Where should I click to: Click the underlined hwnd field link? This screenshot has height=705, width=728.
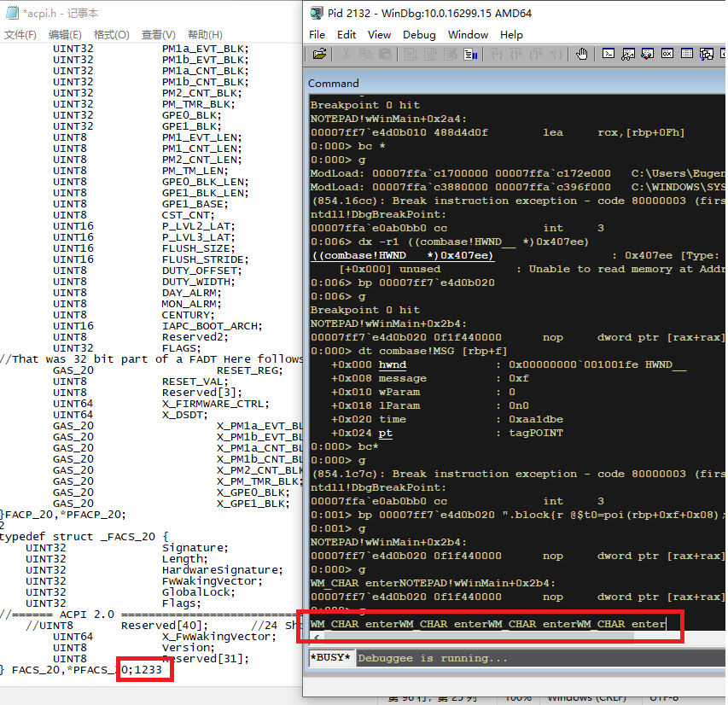(x=392, y=364)
